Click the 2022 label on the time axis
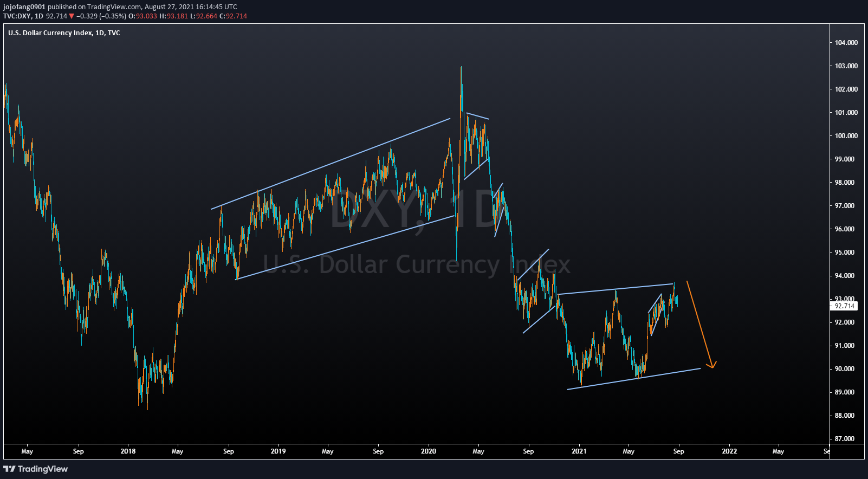The width and height of the screenshot is (868, 479). coord(729,451)
